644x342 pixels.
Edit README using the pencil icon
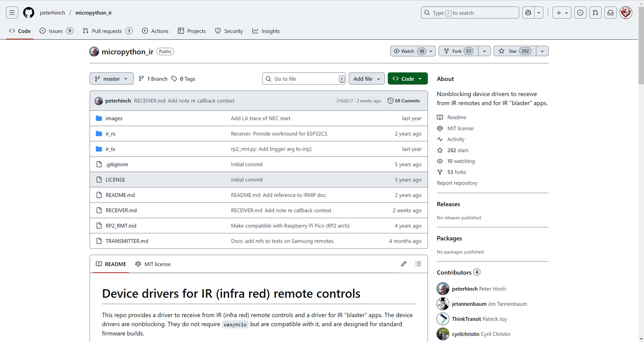(404, 264)
